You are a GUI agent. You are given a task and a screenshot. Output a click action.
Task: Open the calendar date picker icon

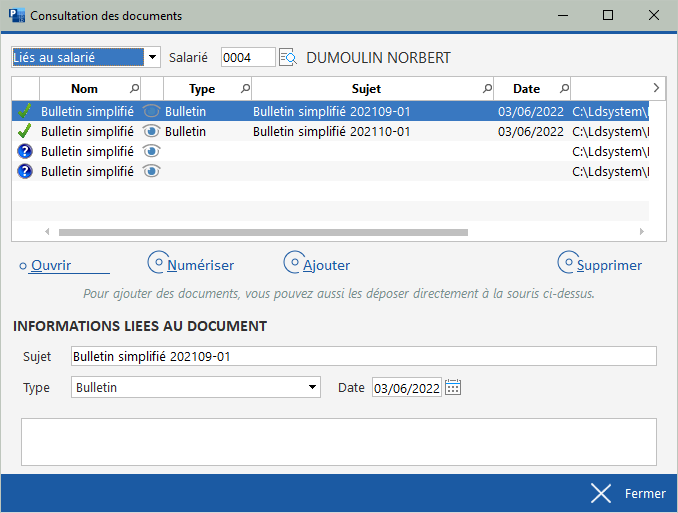tap(453, 388)
